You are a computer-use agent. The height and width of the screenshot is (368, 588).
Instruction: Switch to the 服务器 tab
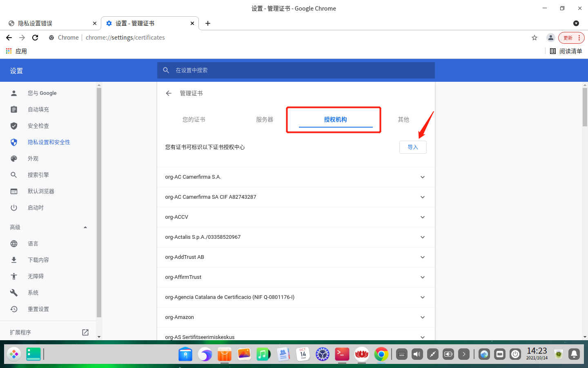click(x=265, y=119)
